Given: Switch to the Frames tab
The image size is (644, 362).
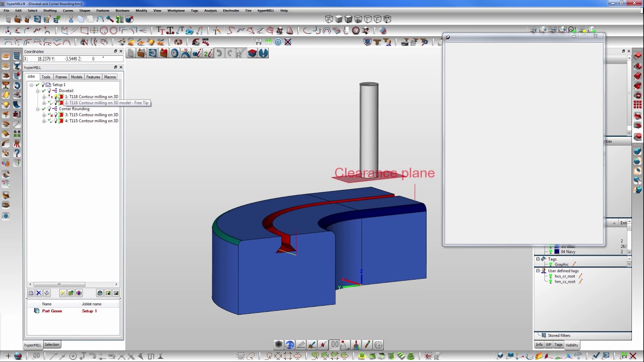Looking at the screenshot, I should coord(61,77).
